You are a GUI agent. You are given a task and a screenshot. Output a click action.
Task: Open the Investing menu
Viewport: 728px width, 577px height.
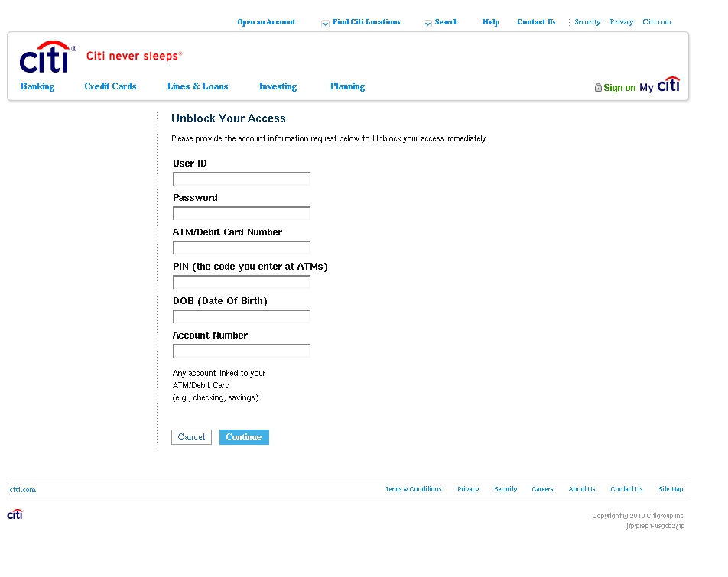point(278,86)
